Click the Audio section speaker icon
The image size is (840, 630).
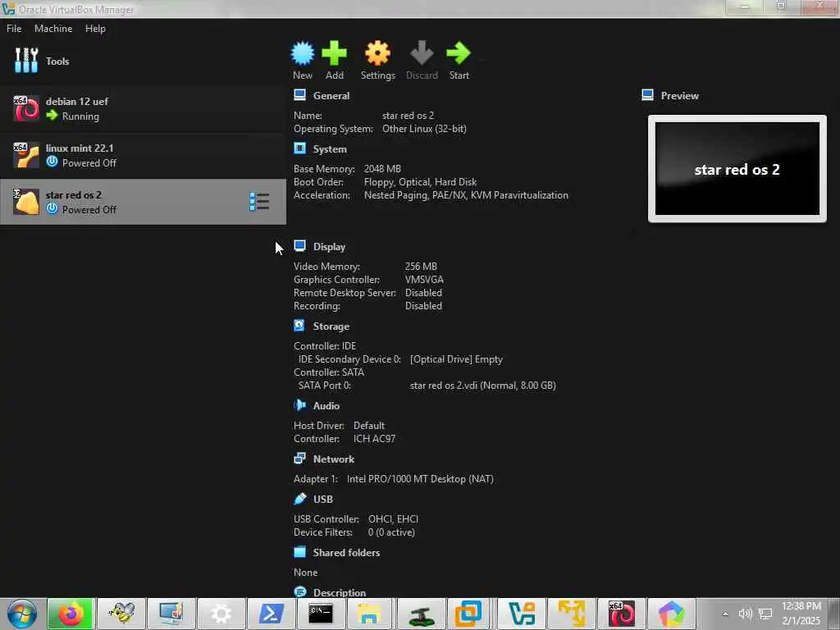coord(300,405)
